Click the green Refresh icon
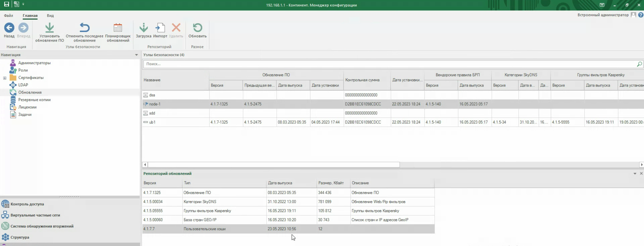644x246 pixels. tap(197, 28)
